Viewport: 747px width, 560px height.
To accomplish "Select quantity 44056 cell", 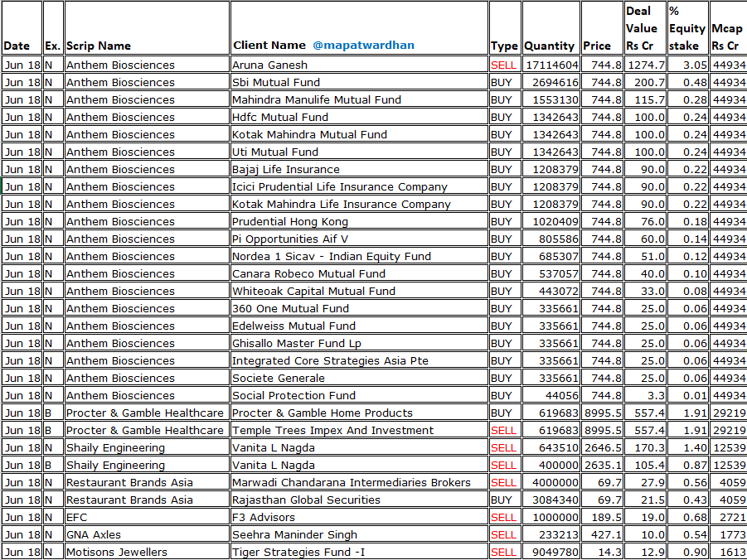I will 551,395.
